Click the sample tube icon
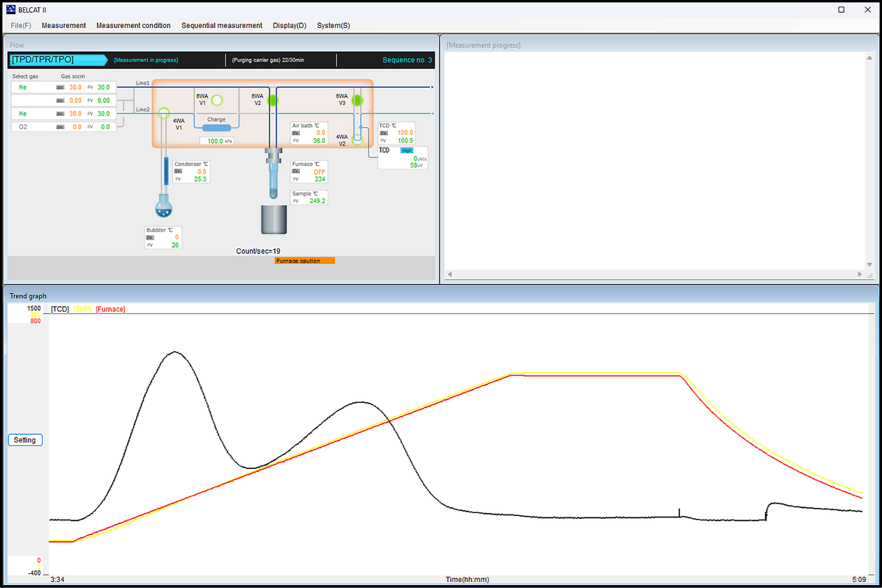The image size is (882, 588). pos(273,178)
